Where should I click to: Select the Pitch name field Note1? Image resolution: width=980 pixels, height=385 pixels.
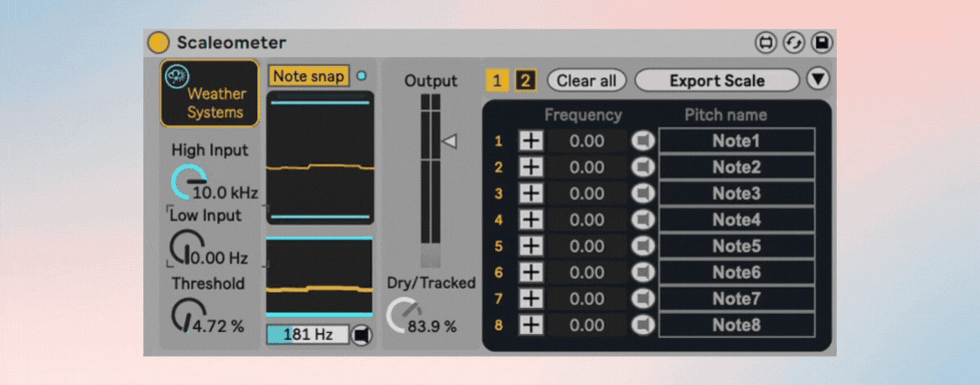pos(736,141)
